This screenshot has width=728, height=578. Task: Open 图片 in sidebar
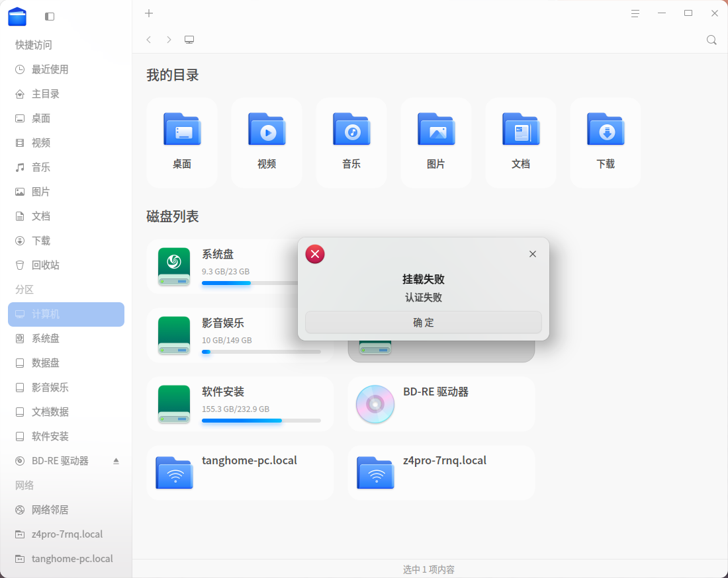[x=66, y=192]
